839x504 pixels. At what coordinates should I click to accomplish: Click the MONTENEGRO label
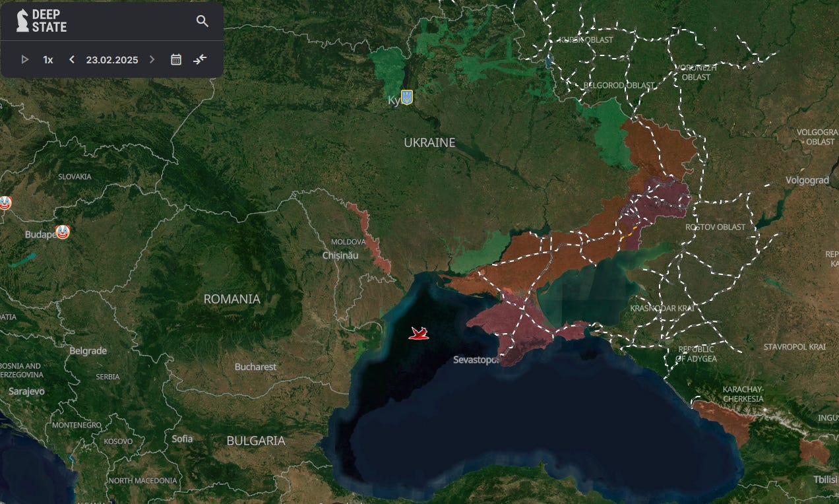[x=77, y=425]
